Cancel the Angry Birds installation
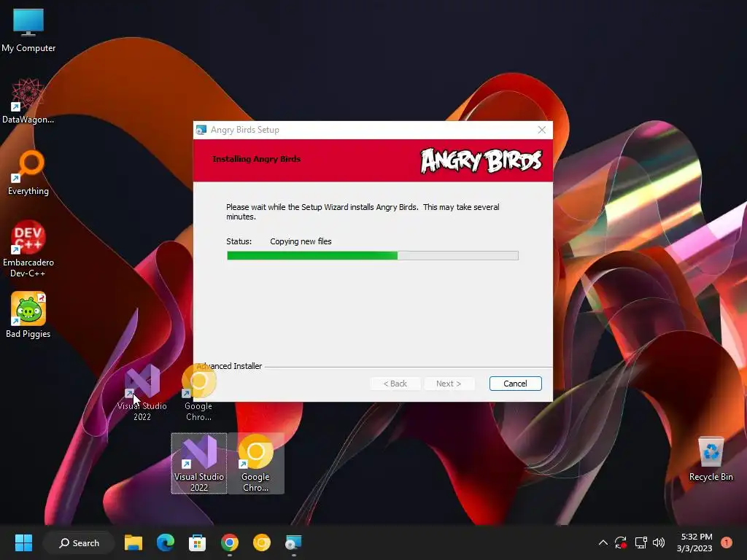This screenshot has width=747, height=560. 516,384
